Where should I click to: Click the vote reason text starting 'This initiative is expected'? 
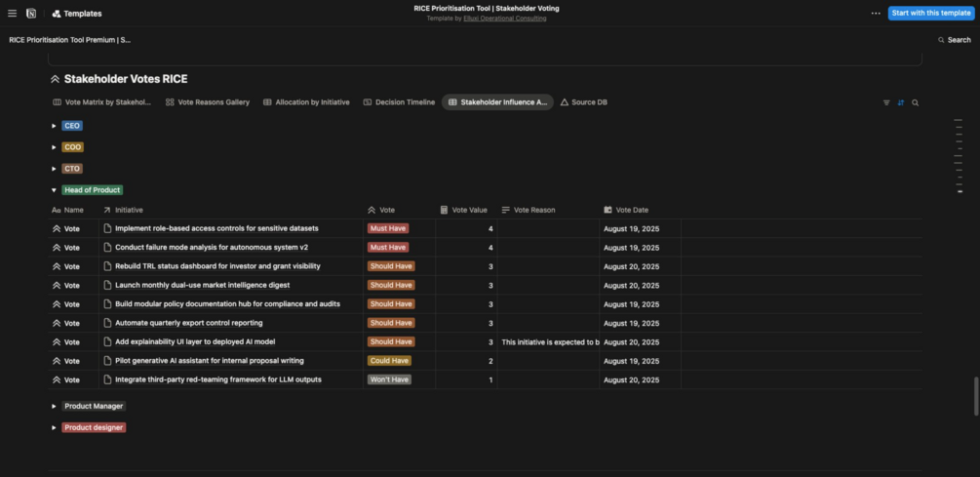point(550,342)
